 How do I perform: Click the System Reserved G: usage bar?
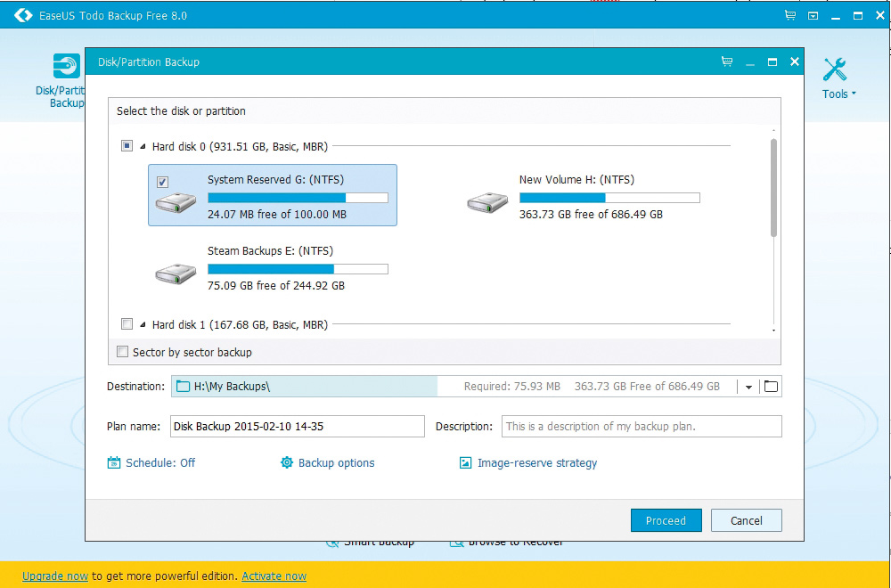tap(298, 198)
